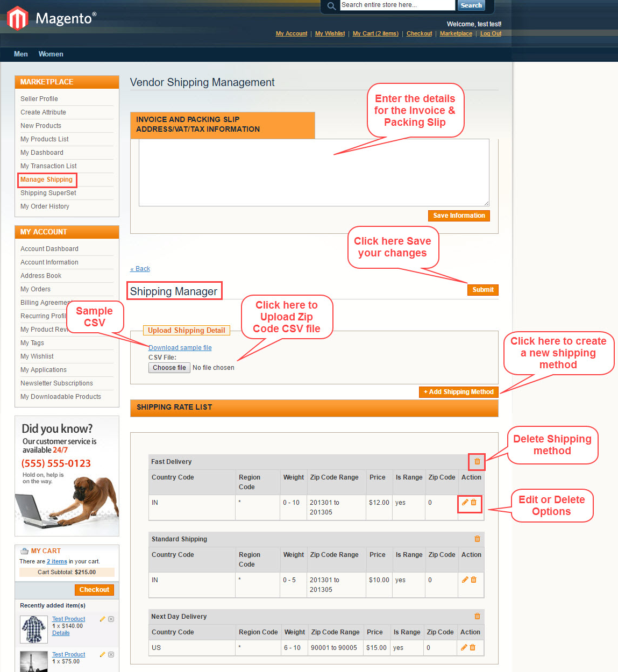The height and width of the screenshot is (672, 618).
Task: Click the Submit button
Action: [483, 290]
